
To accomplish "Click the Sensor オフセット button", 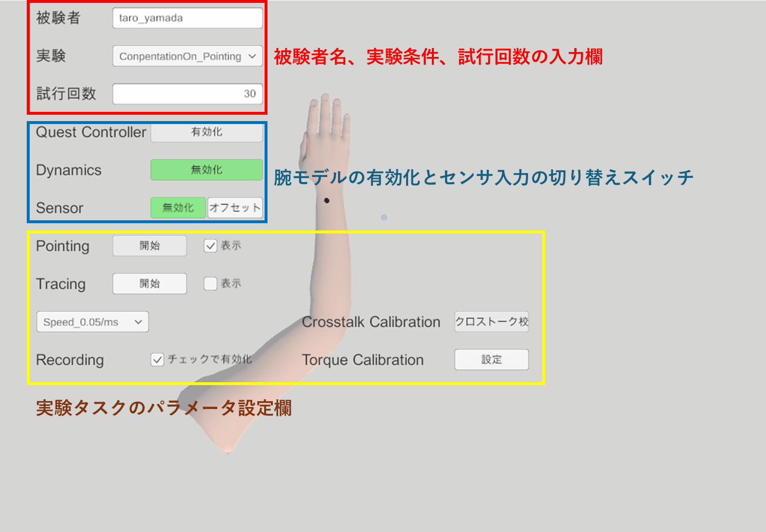I will pos(235,208).
